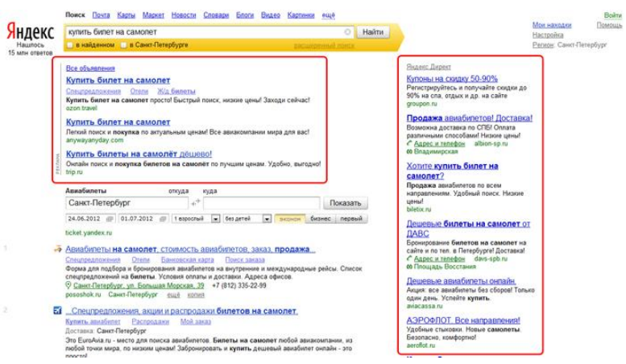Click the Показать flights button
Screen dimensions: 626x364
coord(346,203)
